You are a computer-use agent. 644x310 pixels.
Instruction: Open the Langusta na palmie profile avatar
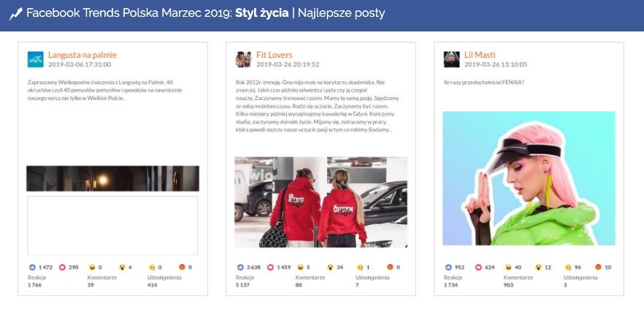point(36,59)
